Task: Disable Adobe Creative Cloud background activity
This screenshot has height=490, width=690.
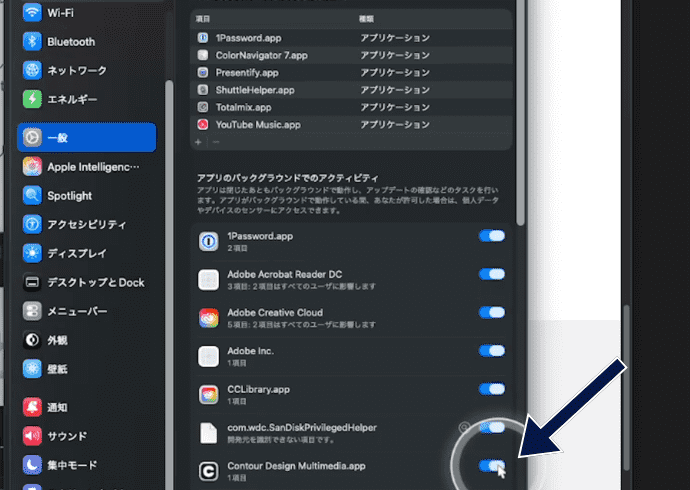Action: click(x=492, y=313)
